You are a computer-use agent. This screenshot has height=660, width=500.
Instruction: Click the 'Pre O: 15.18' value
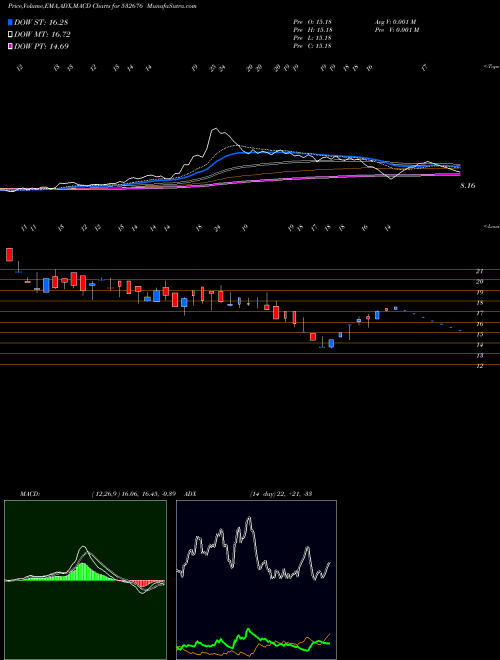(313, 22)
